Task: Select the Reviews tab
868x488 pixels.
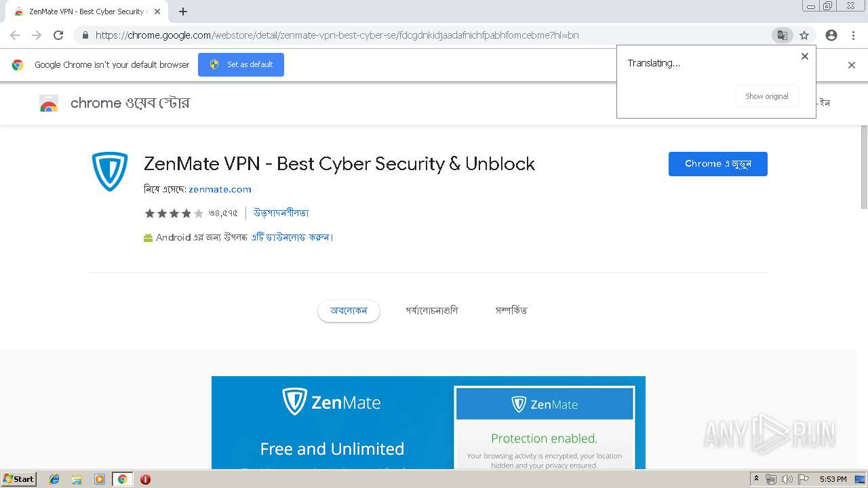Action: click(432, 310)
